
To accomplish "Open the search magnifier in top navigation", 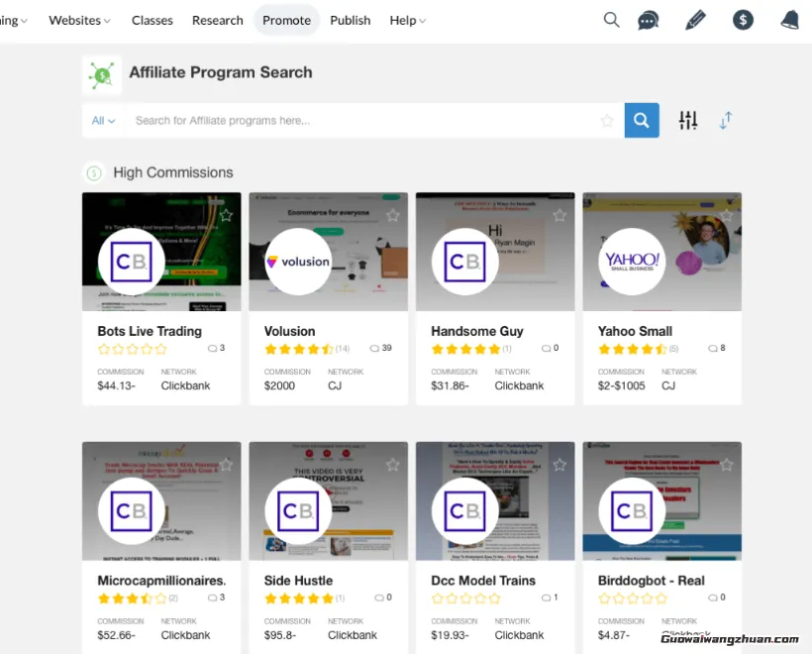I will pyautogui.click(x=611, y=20).
